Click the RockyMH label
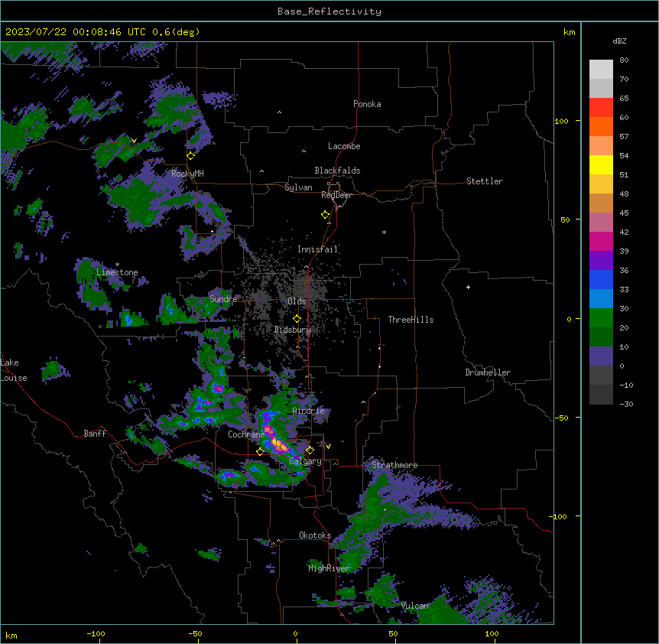This screenshot has height=644, width=659. pos(187,174)
